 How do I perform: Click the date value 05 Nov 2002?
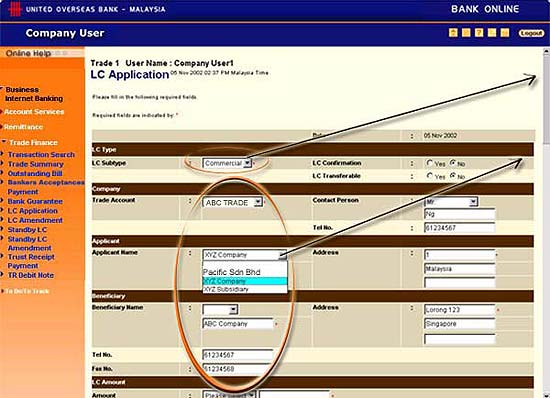pos(440,136)
